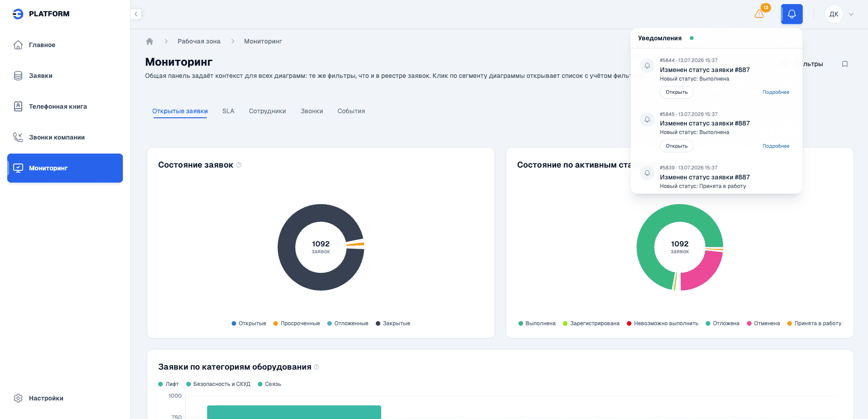
Task: Click the teal bar in equipment chart
Action: pos(294,412)
